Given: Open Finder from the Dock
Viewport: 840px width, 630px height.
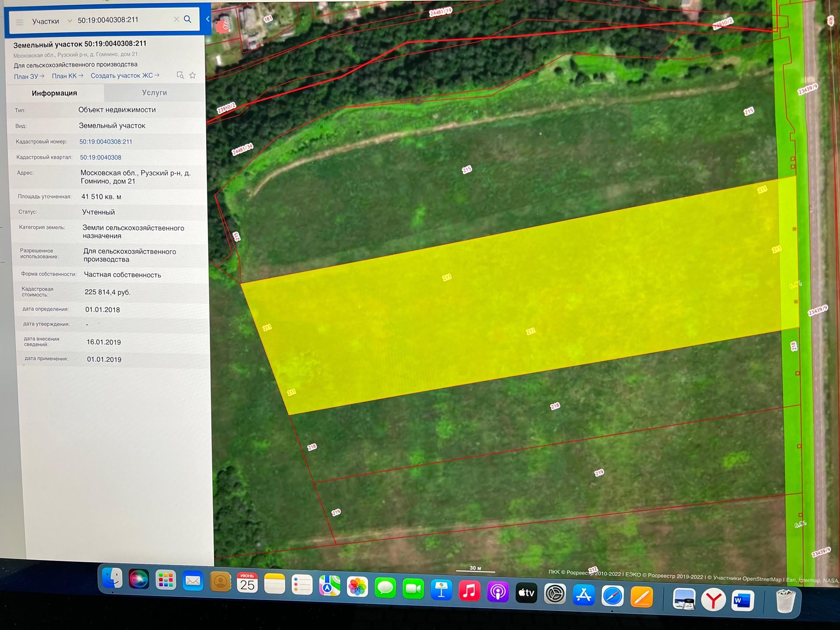Looking at the screenshot, I should (x=112, y=579).
